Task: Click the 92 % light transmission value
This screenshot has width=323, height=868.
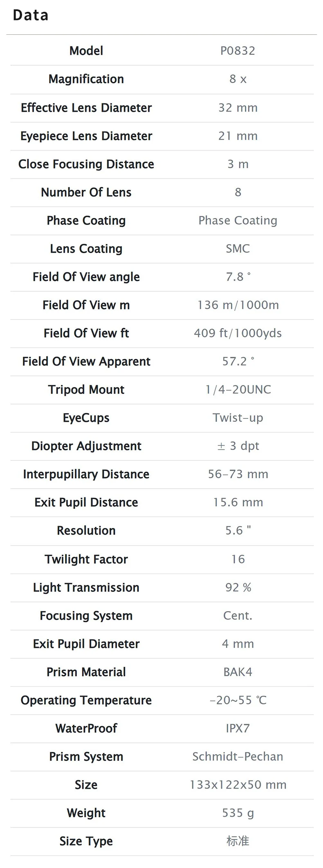Action: [x=238, y=587]
